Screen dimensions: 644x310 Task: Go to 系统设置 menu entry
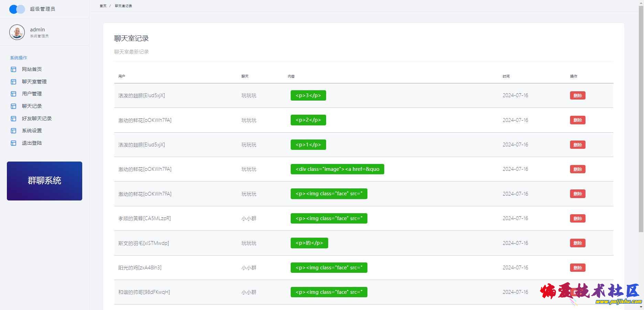pyautogui.click(x=32, y=131)
